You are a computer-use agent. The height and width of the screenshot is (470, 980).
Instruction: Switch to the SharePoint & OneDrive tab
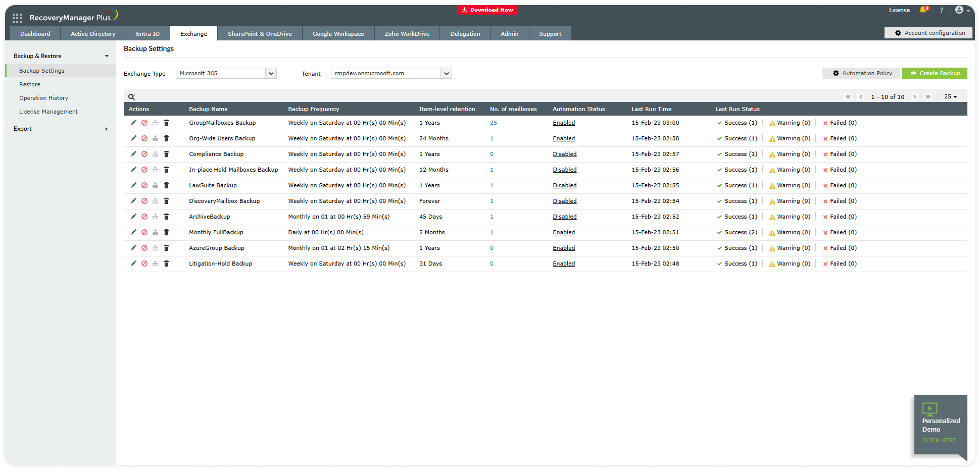point(260,34)
